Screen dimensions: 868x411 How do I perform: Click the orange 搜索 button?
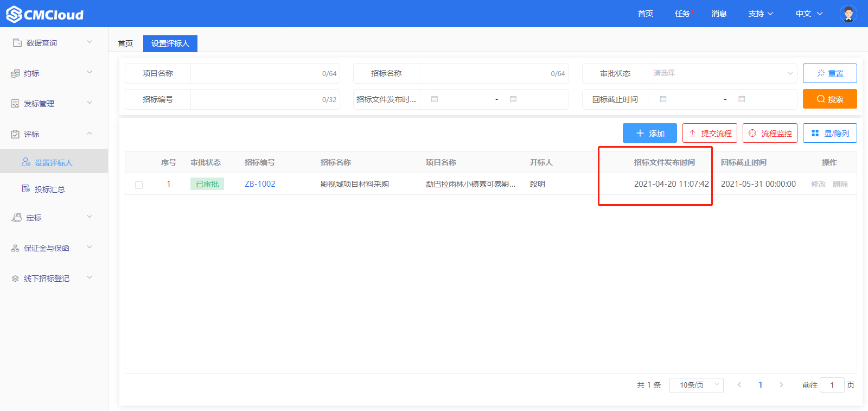[830, 99]
